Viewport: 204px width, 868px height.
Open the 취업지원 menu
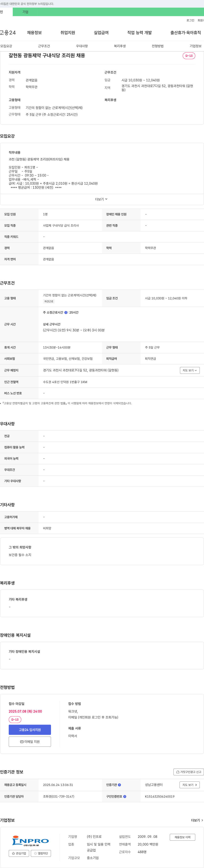(68, 33)
